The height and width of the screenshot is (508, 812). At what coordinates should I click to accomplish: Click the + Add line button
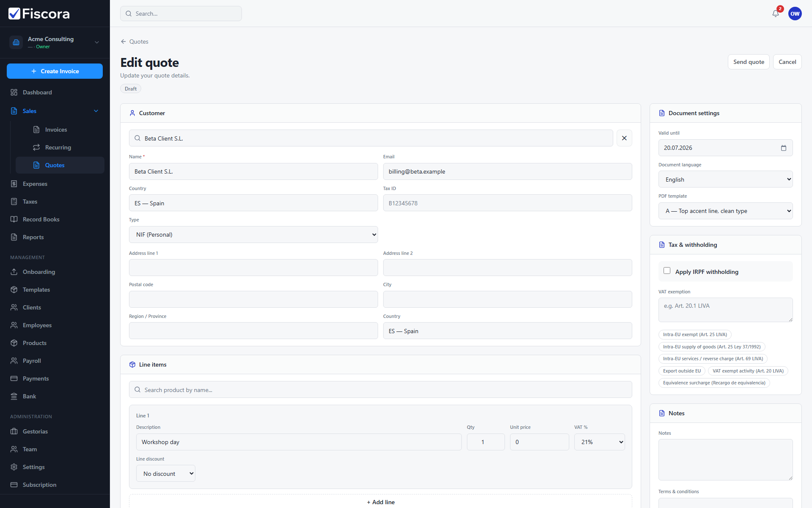tap(381, 502)
